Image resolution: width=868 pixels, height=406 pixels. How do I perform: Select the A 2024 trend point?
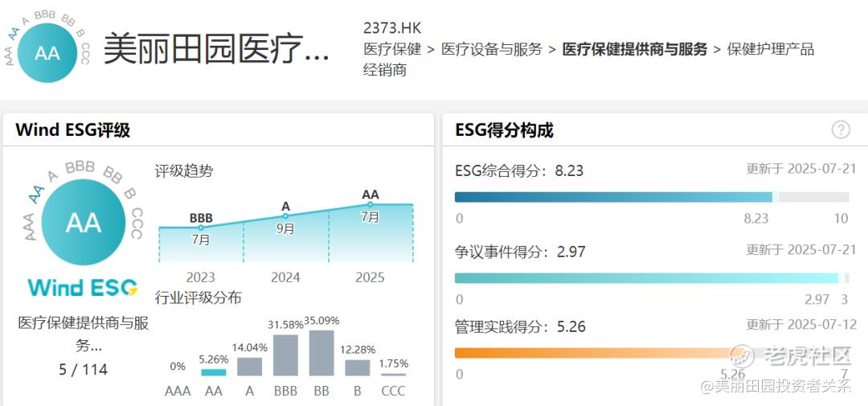click(285, 216)
